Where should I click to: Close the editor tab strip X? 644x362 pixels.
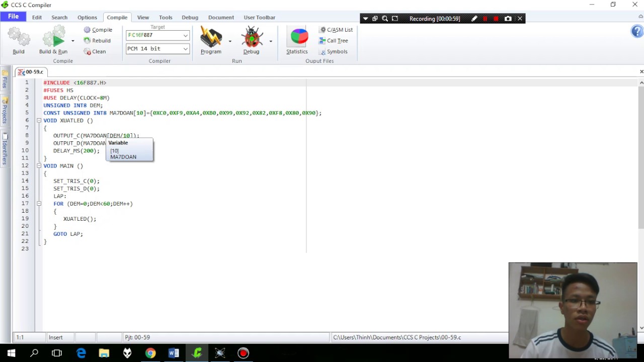641,72
